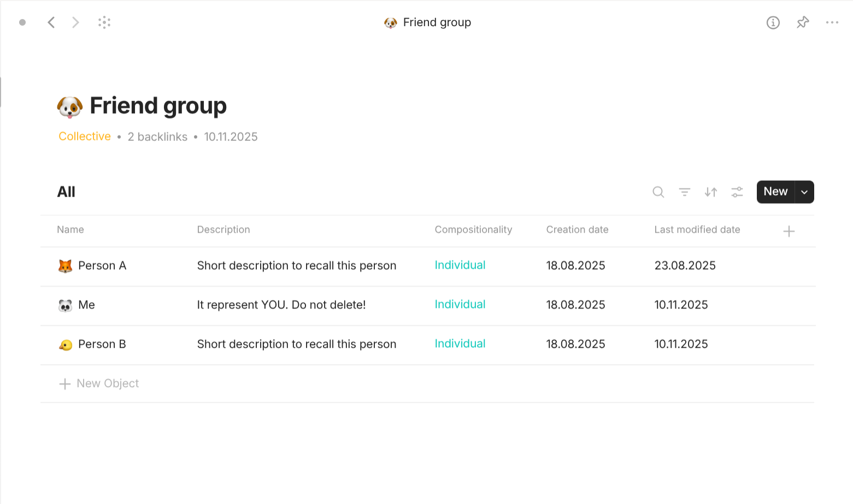Open the Last modified date column header
This screenshot has width=853, height=504.
[697, 229]
